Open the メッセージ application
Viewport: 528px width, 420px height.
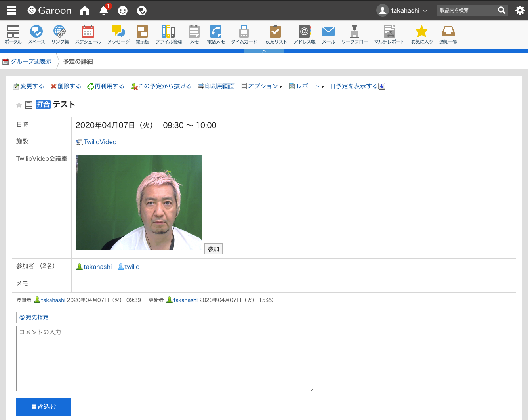(118, 34)
